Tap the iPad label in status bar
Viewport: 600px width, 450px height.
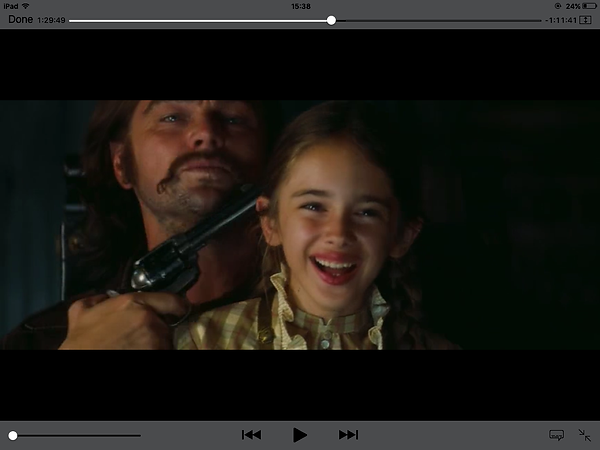point(11,6)
